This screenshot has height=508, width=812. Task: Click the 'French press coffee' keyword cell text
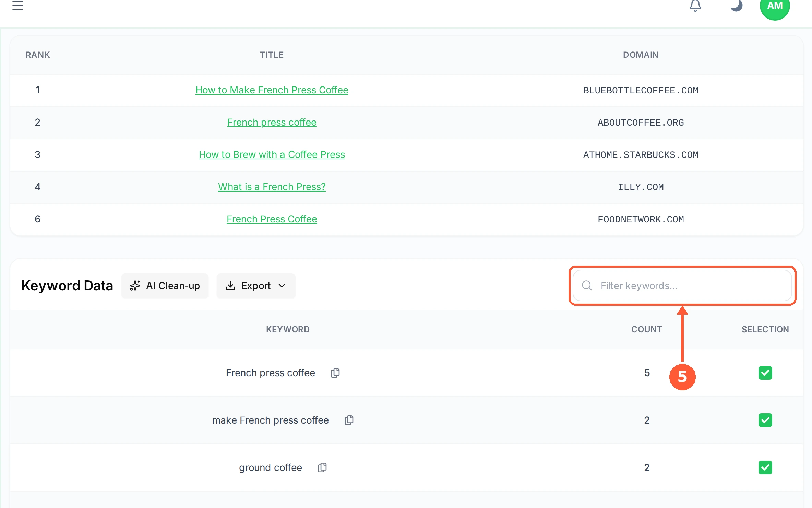point(271,373)
